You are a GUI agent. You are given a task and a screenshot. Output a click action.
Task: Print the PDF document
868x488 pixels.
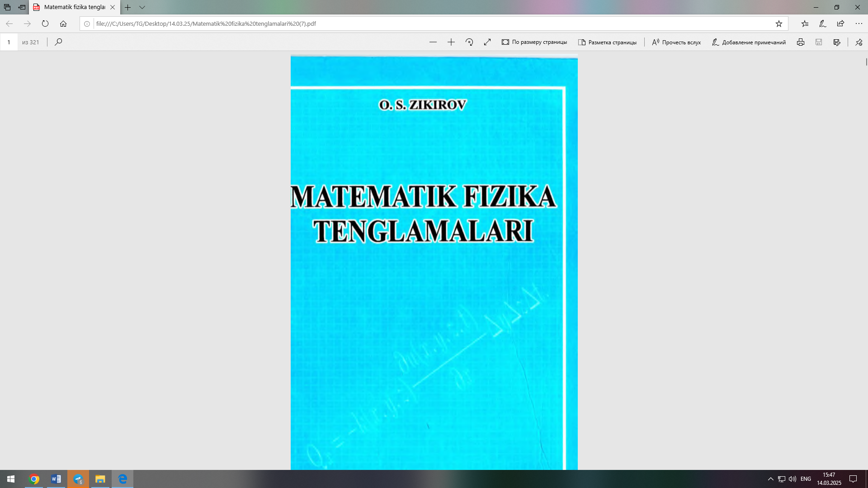click(801, 42)
